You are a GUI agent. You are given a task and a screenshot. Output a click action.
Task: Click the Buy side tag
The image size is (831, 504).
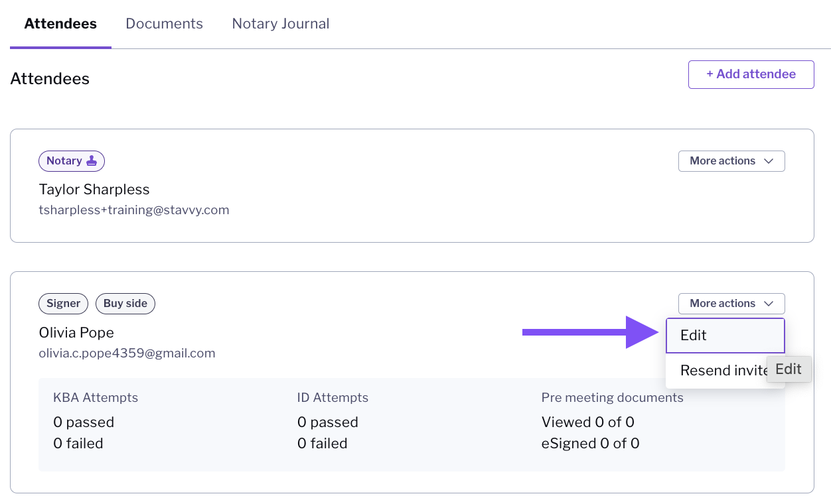click(125, 304)
